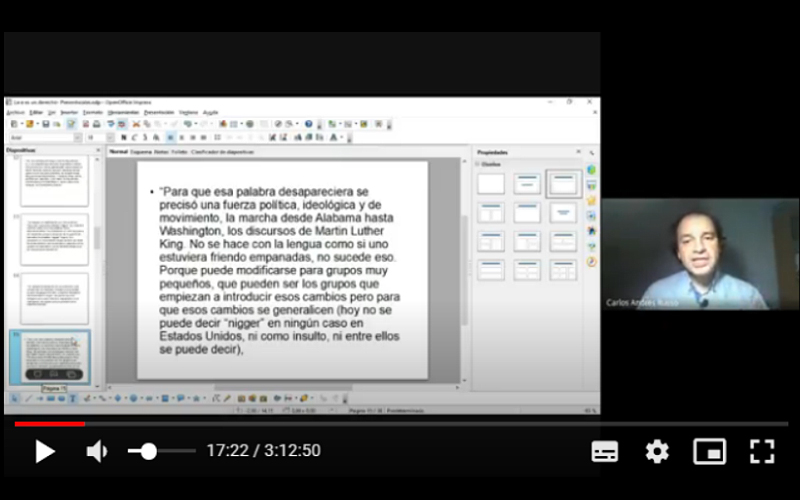Viewport: 800px width, 500px height.
Task: Click the Cut scissors icon
Action: click(135, 124)
